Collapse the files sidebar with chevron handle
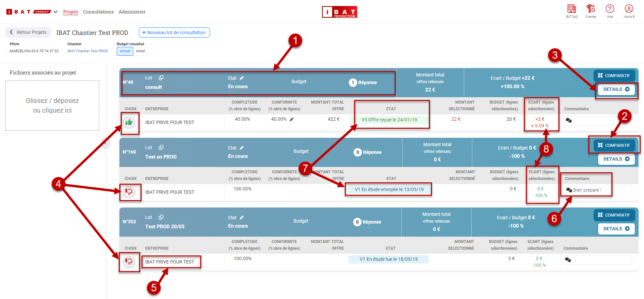The height and width of the screenshot is (299, 644). (105, 143)
